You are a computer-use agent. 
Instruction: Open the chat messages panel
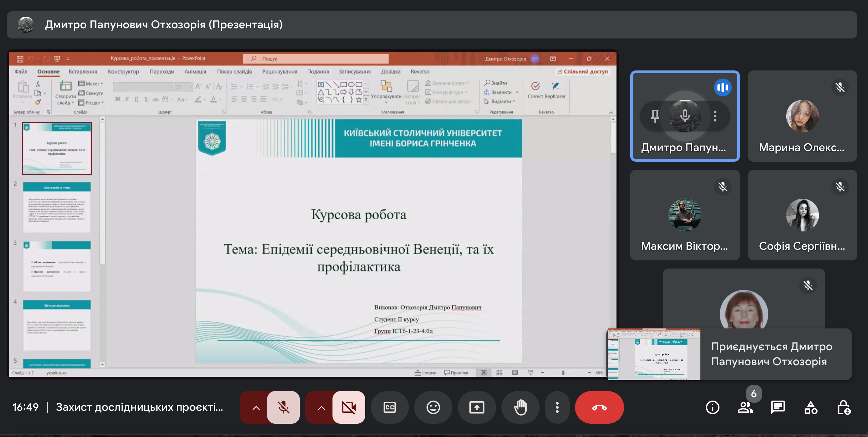coord(778,407)
